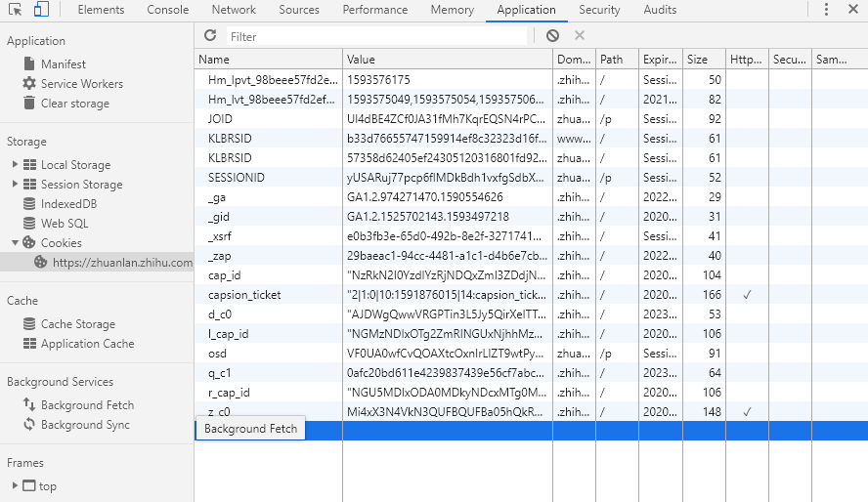Switch to the Sources tab
This screenshot has width=868, height=502.
pyautogui.click(x=299, y=10)
